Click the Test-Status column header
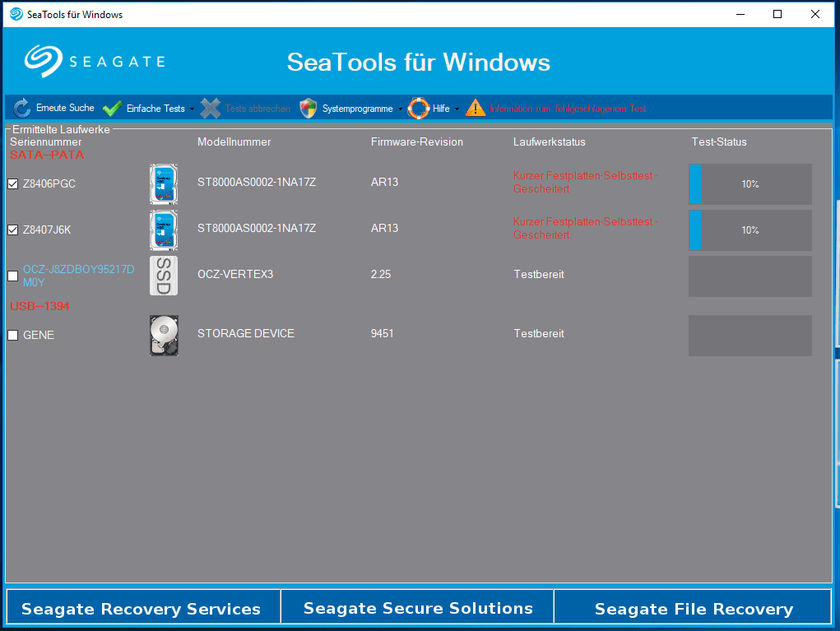Image resolution: width=840 pixels, height=631 pixels. [719, 142]
